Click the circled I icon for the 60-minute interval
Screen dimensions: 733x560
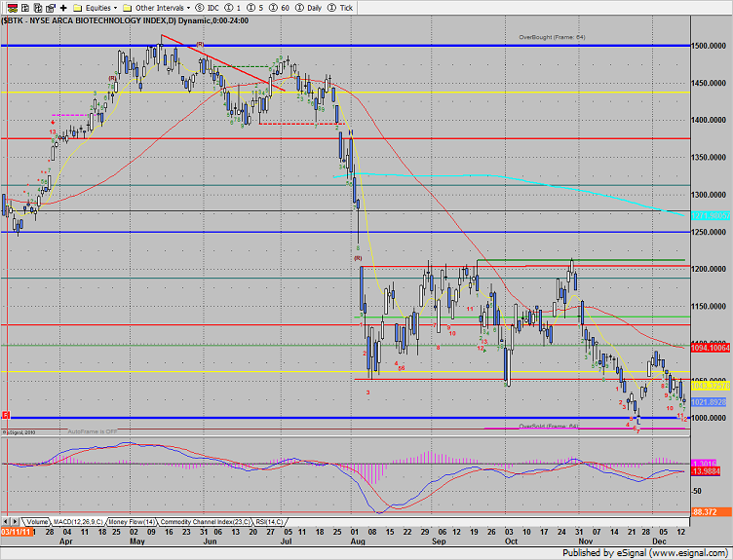click(x=274, y=8)
